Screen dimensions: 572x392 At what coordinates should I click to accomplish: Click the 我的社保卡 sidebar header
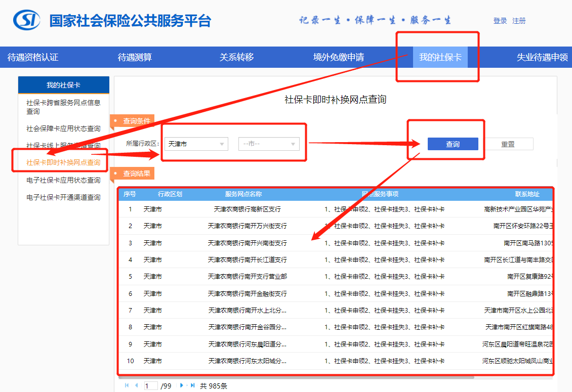tap(63, 85)
